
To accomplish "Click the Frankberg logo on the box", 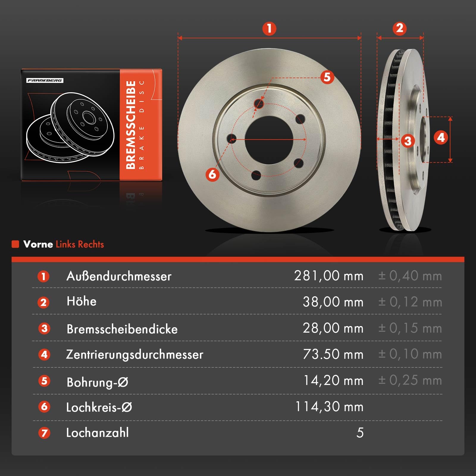I will coord(45,80).
